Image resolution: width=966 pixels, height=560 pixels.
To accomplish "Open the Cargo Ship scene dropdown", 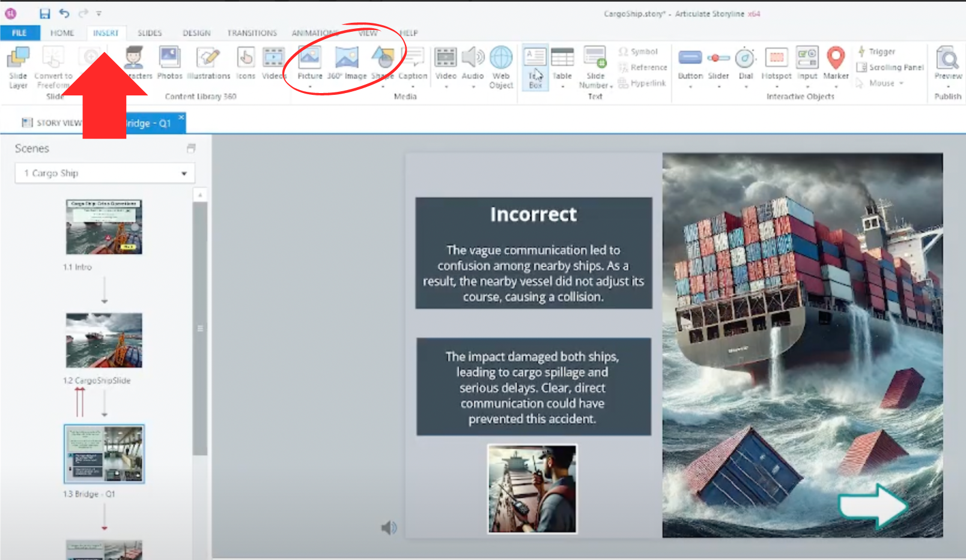I will coord(184,173).
